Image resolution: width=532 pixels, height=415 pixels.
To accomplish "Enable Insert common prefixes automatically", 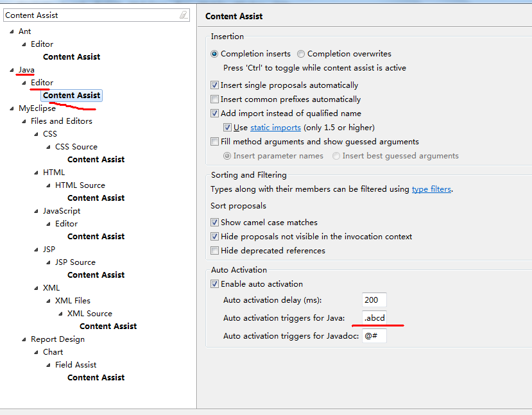I will (x=215, y=99).
